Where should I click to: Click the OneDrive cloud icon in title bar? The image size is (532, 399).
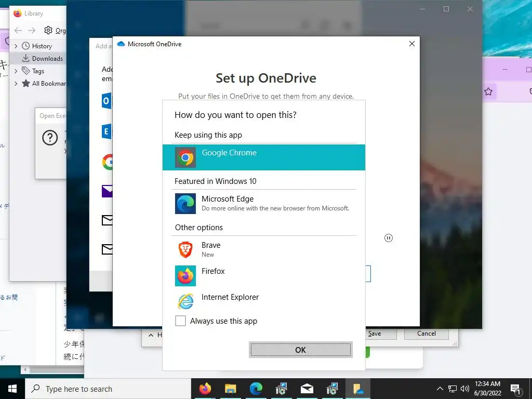click(x=121, y=44)
